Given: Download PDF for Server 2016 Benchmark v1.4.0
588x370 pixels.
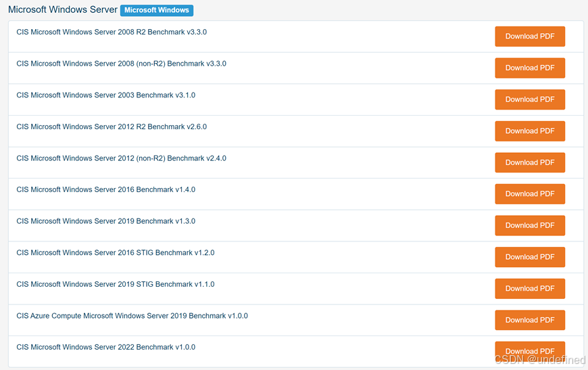Looking at the screenshot, I should coord(530,194).
